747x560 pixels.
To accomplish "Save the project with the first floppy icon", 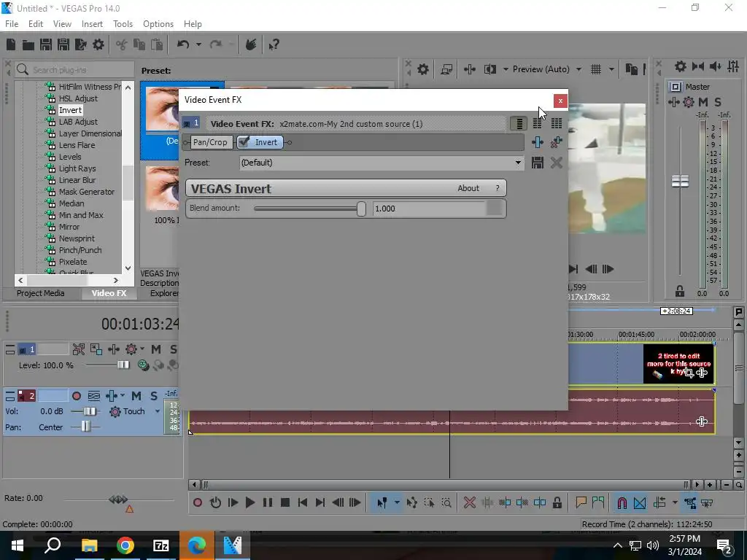I will coord(46,44).
